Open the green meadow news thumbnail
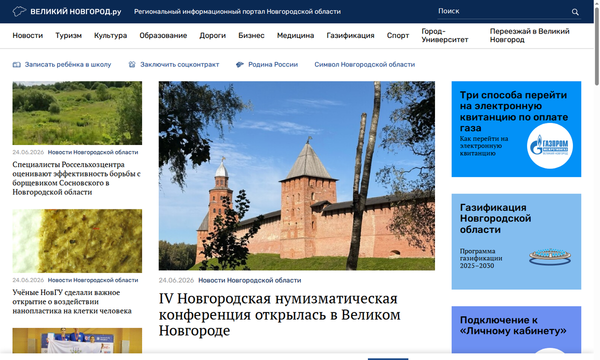This screenshot has height=360, width=600. (x=77, y=113)
